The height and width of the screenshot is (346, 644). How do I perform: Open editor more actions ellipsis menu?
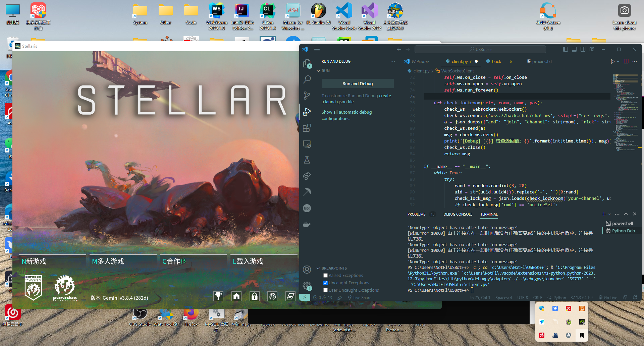(x=635, y=61)
